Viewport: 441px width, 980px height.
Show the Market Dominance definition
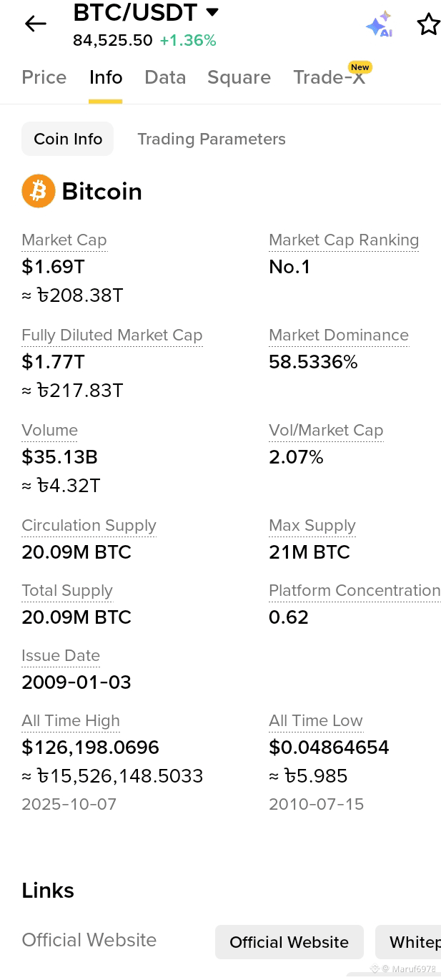pyautogui.click(x=339, y=335)
